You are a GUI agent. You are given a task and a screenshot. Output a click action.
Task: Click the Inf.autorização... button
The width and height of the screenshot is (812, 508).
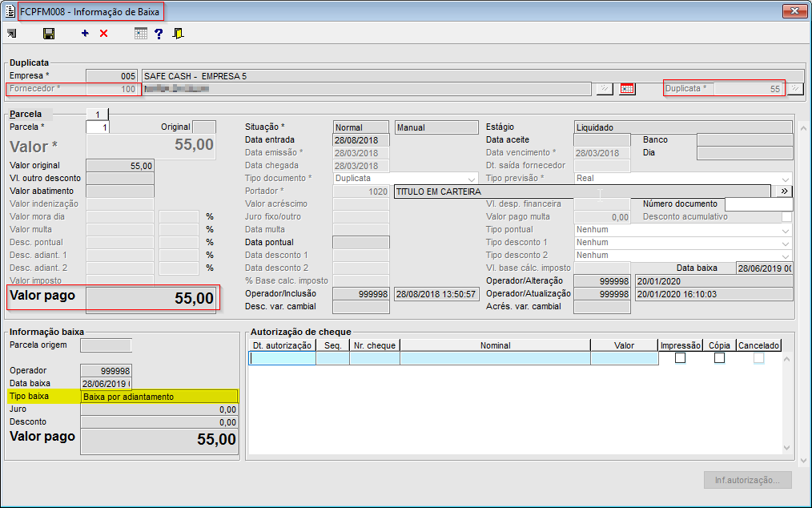747,480
